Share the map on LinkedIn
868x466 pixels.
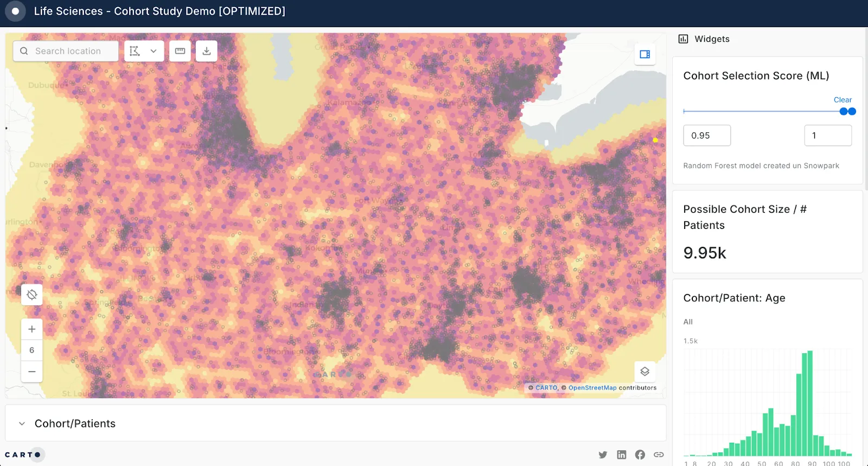pyautogui.click(x=622, y=455)
